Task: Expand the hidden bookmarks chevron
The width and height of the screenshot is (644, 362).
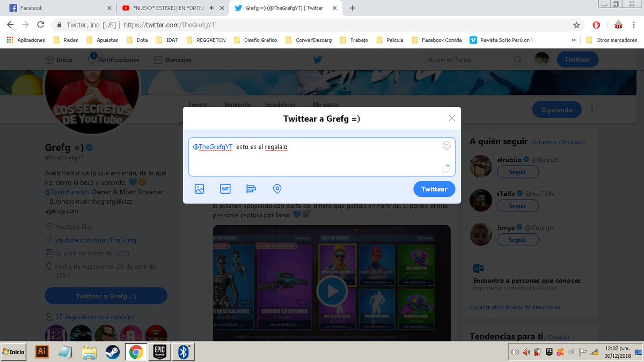Action: point(574,40)
